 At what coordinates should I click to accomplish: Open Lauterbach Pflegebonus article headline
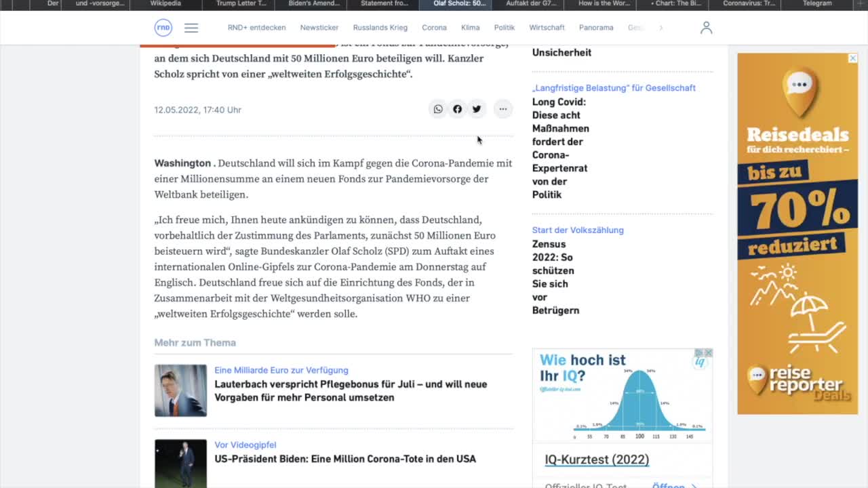coord(351,390)
